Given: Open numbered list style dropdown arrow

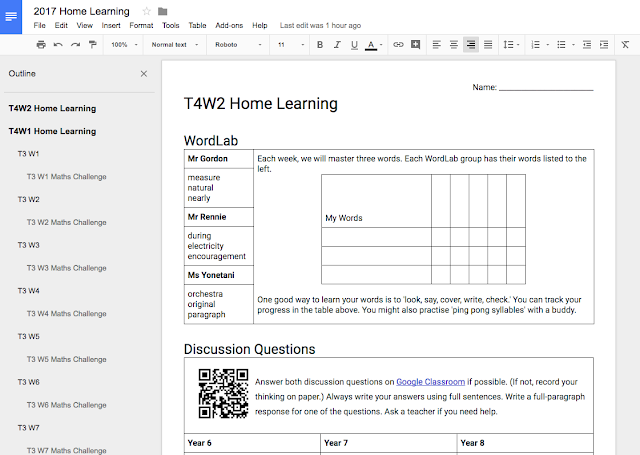Looking at the screenshot, I should 547,44.
